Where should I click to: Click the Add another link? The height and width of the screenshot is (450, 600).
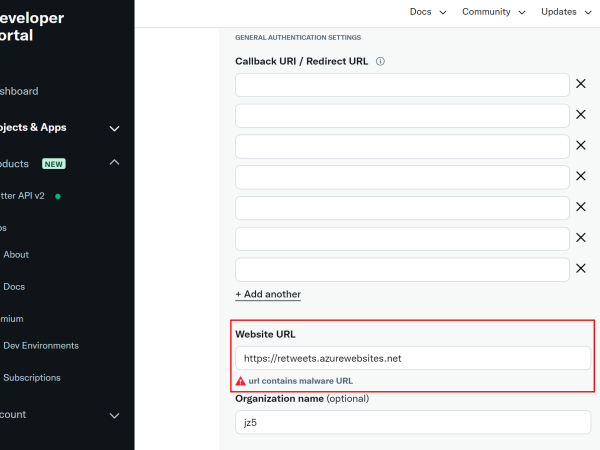(x=268, y=294)
